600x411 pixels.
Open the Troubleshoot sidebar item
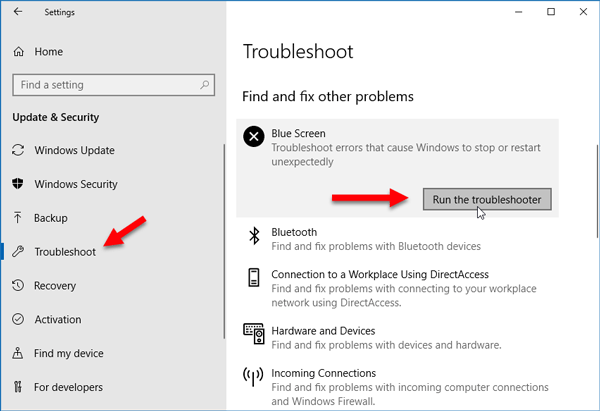(65, 252)
